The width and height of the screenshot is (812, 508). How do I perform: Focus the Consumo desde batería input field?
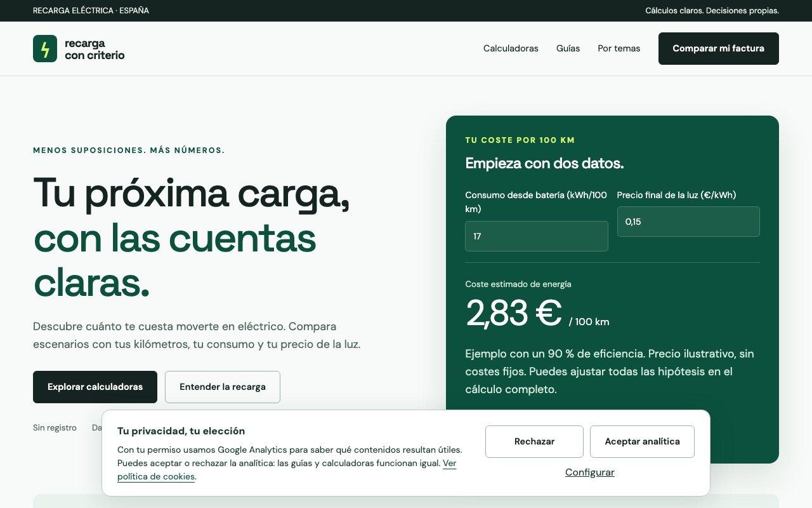click(536, 236)
